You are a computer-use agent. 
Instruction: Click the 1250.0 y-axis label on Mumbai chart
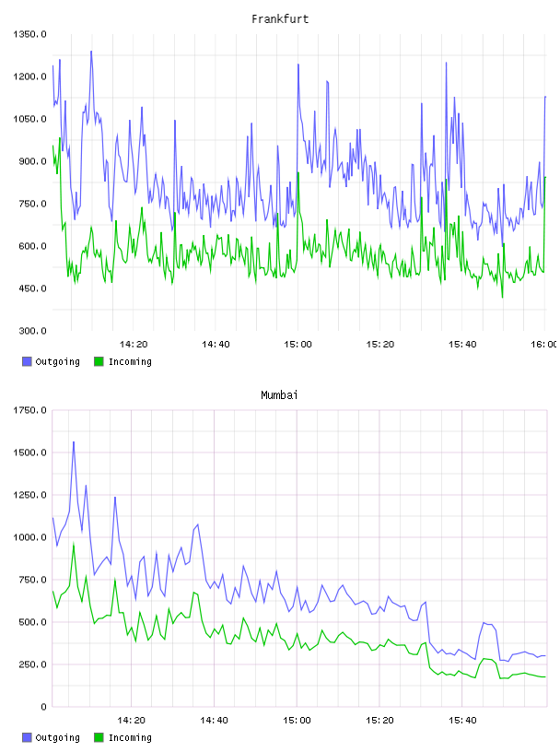pos(29,495)
